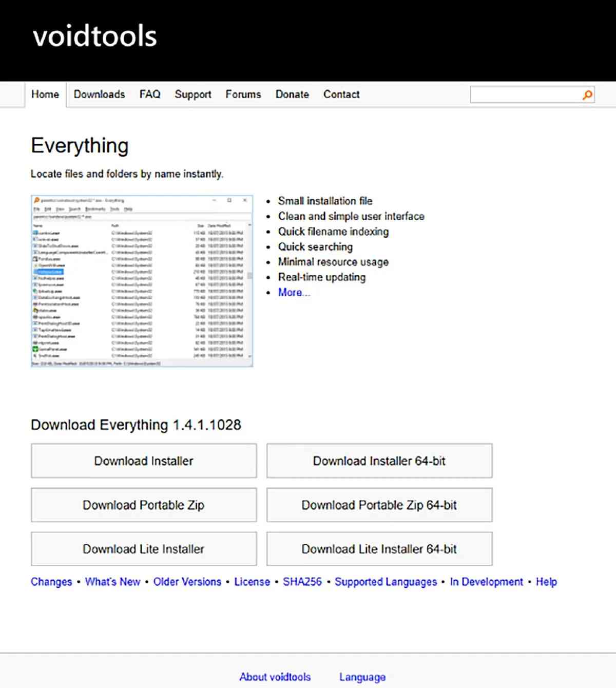Follow the More... features link
The width and height of the screenshot is (616, 688).
point(294,293)
